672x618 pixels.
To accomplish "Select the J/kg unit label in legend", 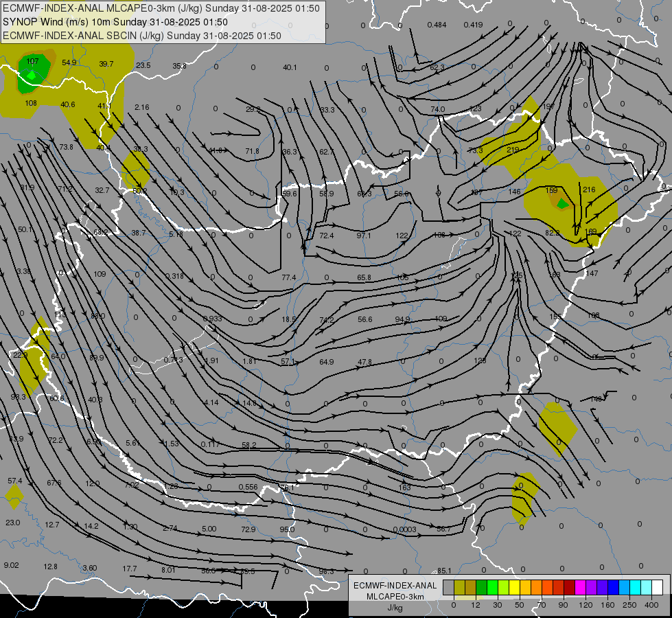I will pos(395,608).
